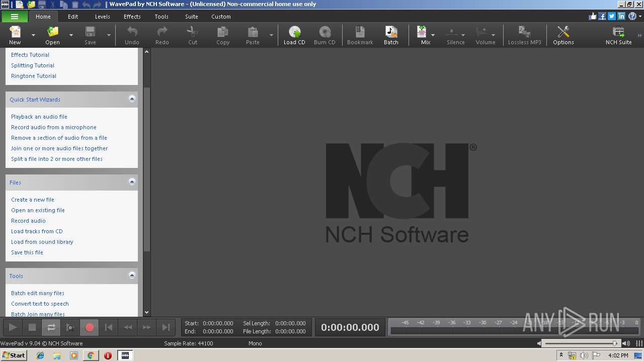Click the volume decrease speaker icon
This screenshot has width=644, height=362.
coord(539,343)
